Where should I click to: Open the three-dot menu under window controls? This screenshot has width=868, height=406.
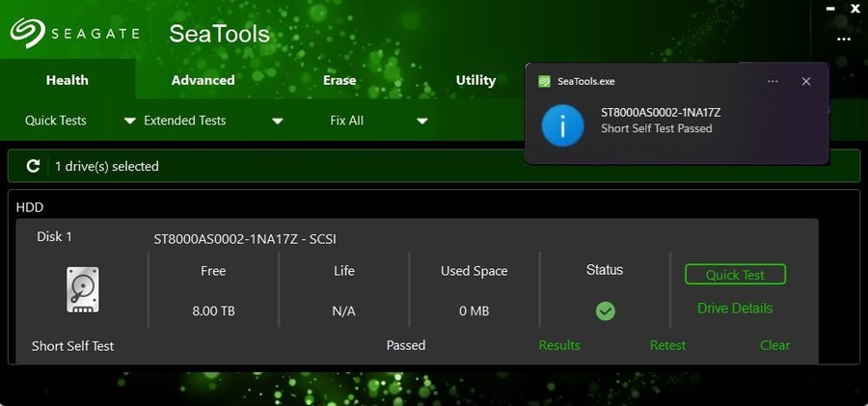843,40
